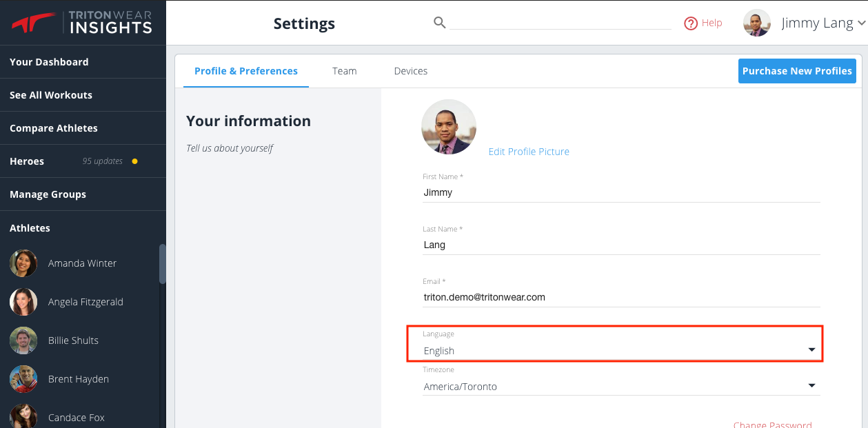Click Edit Profile Picture link
Image resolution: width=868 pixels, height=428 pixels.
point(529,152)
